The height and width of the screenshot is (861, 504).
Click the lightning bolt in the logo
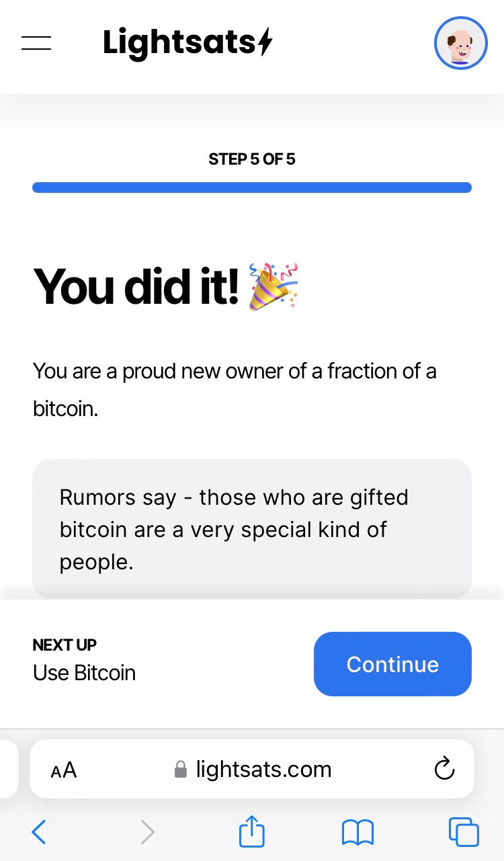click(265, 43)
